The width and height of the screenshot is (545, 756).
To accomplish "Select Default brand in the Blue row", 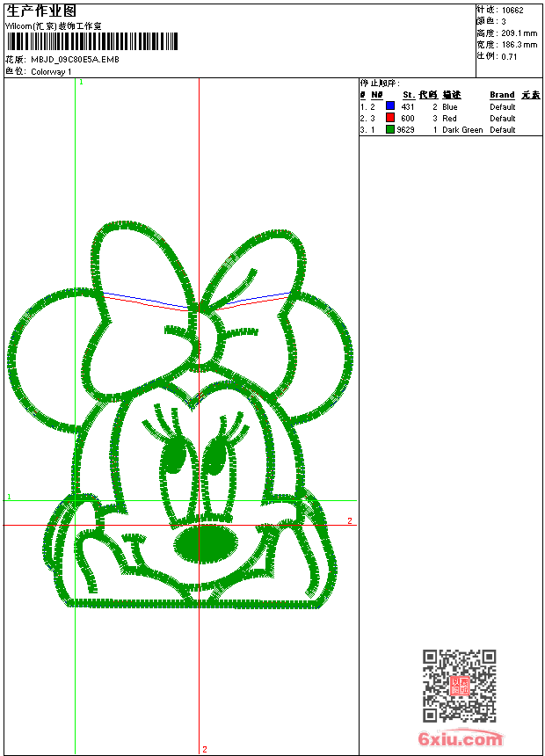I will tap(503, 106).
